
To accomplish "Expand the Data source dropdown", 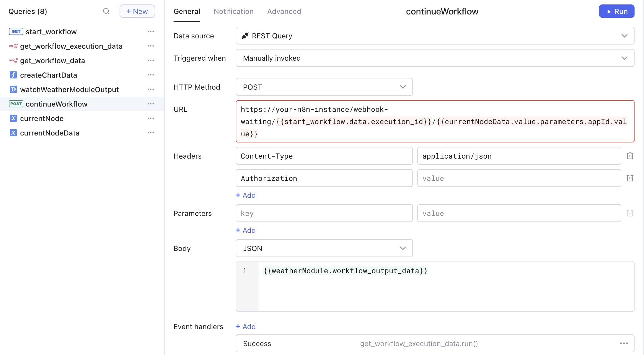I will (x=435, y=36).
